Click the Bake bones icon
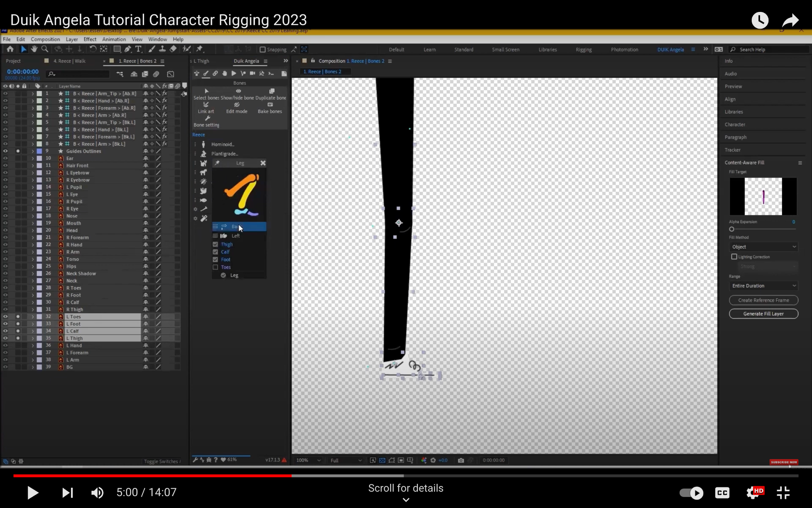This screenshot has width=812, height=508. coord(270,105)
